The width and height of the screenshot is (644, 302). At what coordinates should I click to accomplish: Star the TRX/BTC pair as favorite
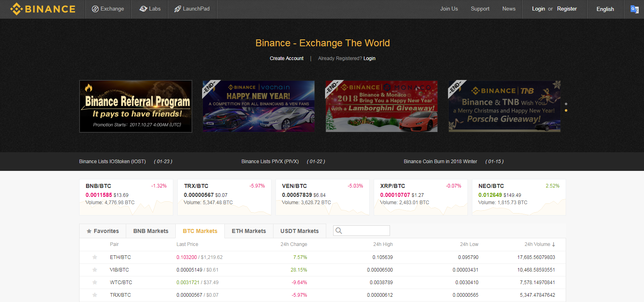(x=95, y=295)
